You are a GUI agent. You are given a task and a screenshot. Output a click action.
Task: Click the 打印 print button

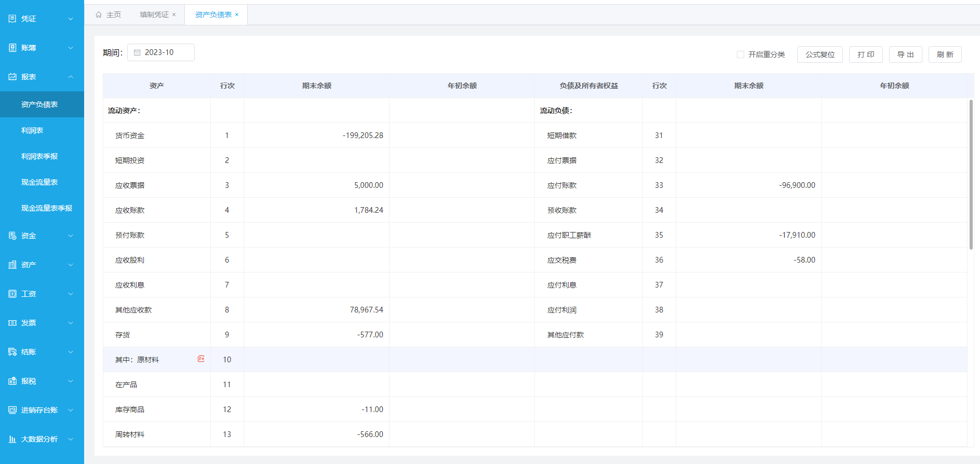tap(866, 54)
